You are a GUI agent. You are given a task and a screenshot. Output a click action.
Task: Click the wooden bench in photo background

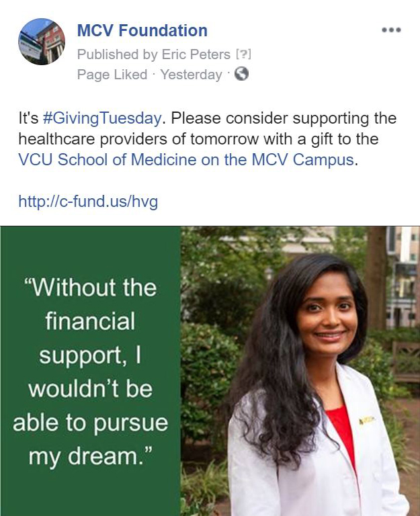tap(406, 361)
